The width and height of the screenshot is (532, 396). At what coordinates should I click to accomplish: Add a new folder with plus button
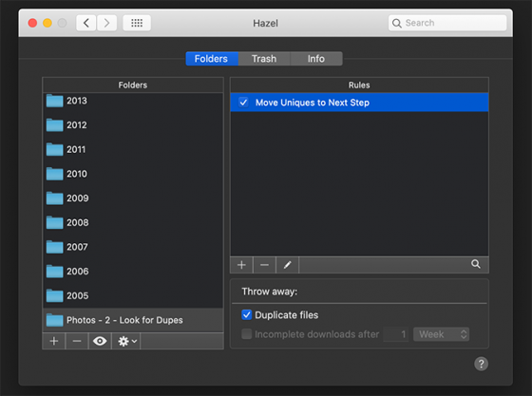tap(54, 341)
